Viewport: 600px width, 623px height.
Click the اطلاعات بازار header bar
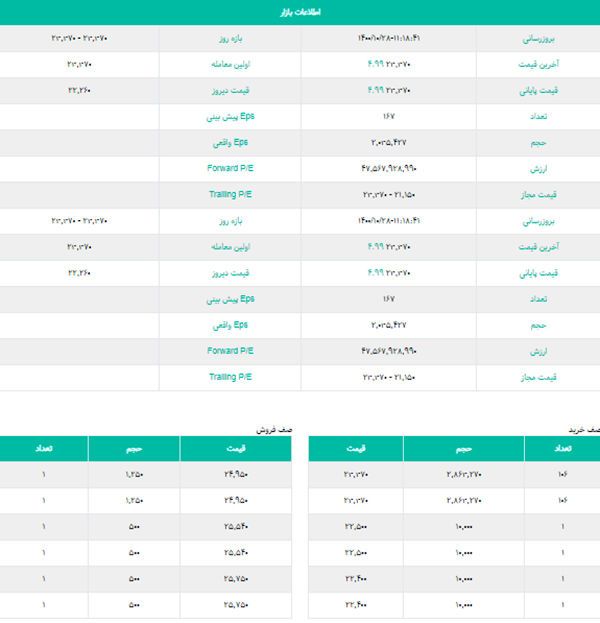pyautogui.click(x=300, y=12)
